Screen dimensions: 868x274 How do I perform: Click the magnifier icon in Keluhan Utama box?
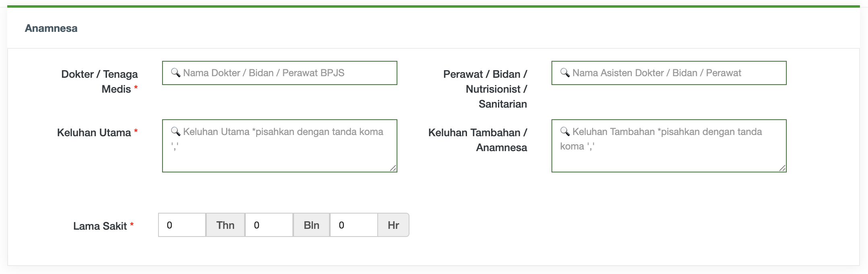175,131
